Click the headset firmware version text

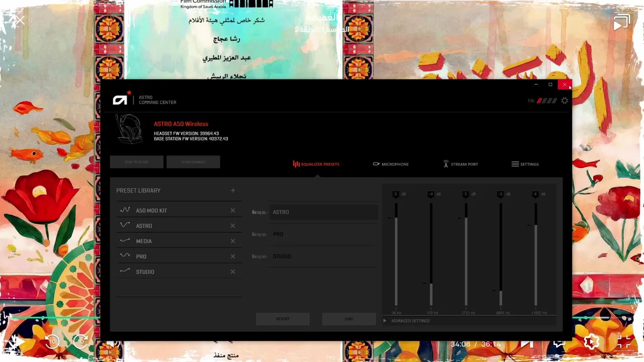[x=186, y=133]
